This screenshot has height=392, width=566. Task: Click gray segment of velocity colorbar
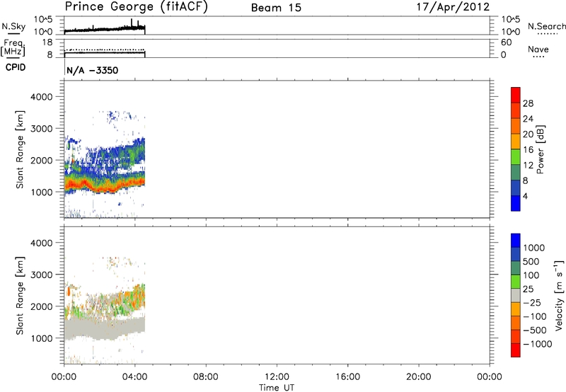516,295
